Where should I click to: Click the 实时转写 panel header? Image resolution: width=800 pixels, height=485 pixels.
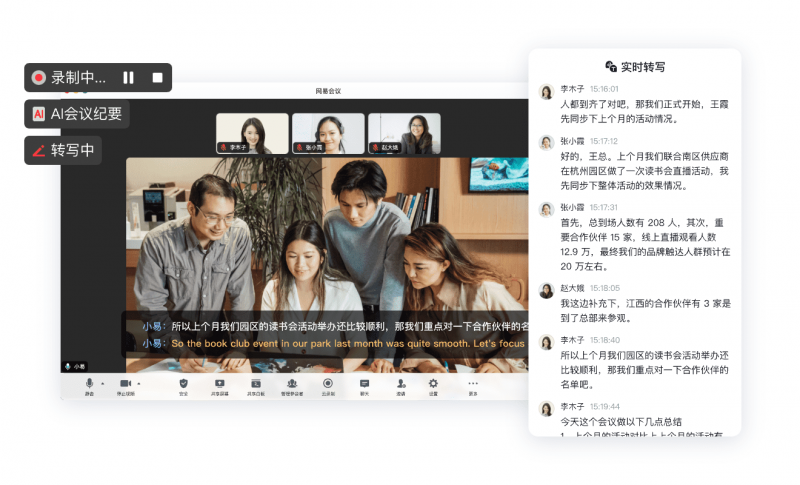(x=635, y=67)
